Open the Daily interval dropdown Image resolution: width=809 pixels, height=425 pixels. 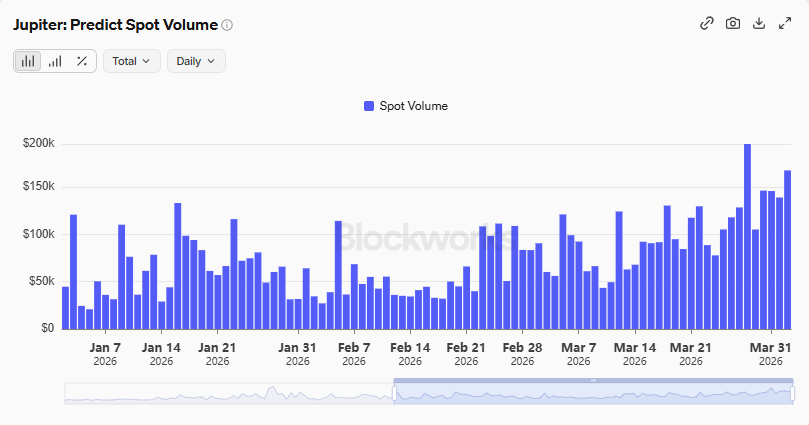[196, 61]
